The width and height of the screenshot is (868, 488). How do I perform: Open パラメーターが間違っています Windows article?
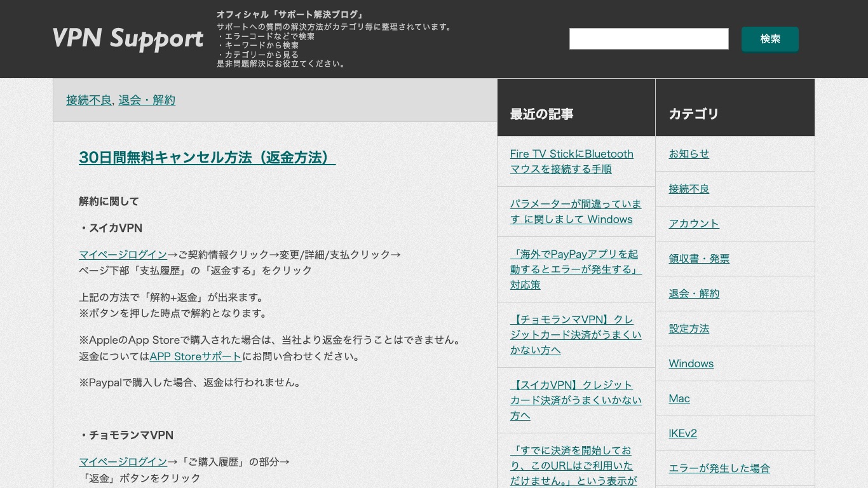[576, 212]
